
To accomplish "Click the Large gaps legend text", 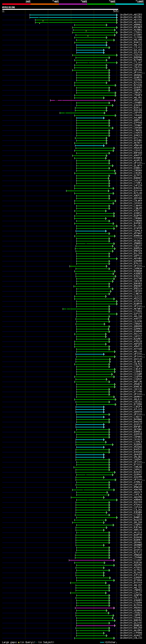I will click(x=28, y=642).
